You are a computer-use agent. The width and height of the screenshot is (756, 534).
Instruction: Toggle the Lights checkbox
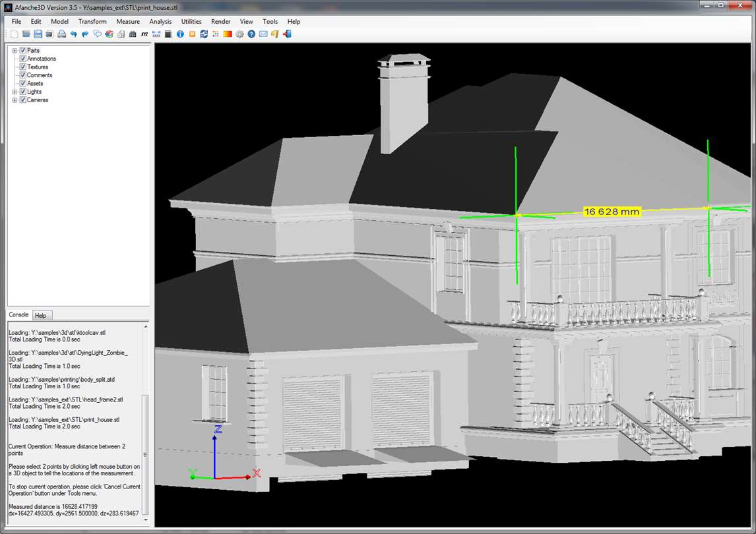pyautogui.click(x=22, y=91)
